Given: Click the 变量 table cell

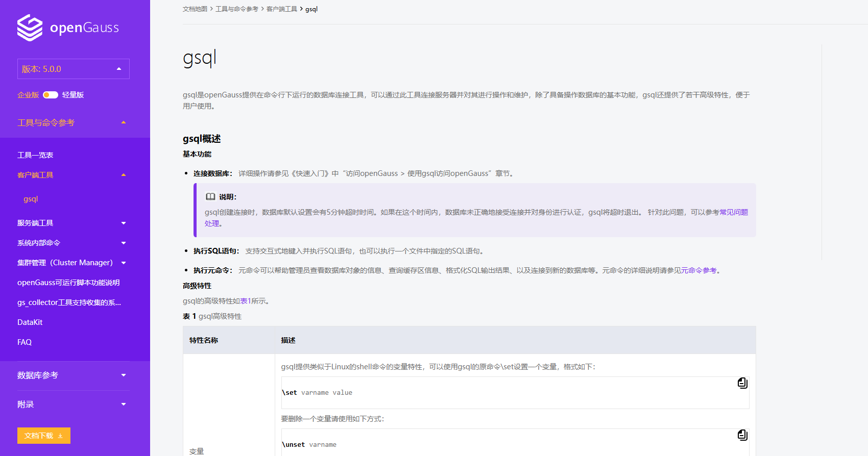Looking at the screenshot, I should (x=197, y=451).
